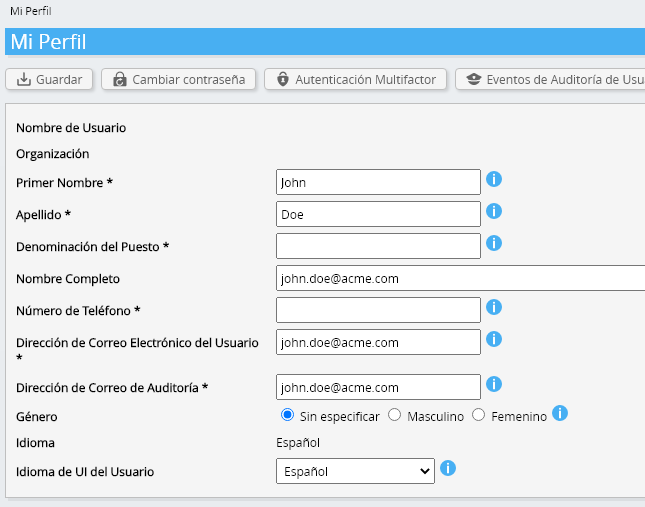Focus the empty Número de Teléfono field
This screenshot has height=507, width=645.
378,310
